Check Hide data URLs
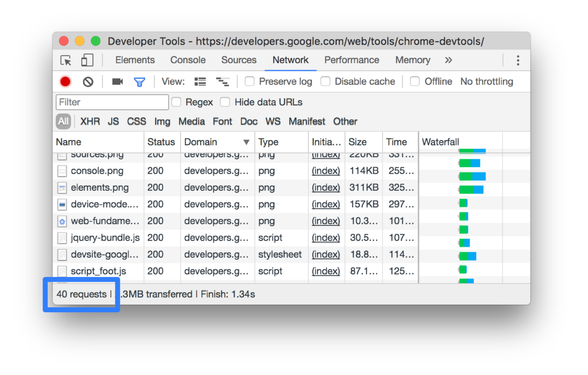This screenshot has width=588, height=375. coord(225,102)
